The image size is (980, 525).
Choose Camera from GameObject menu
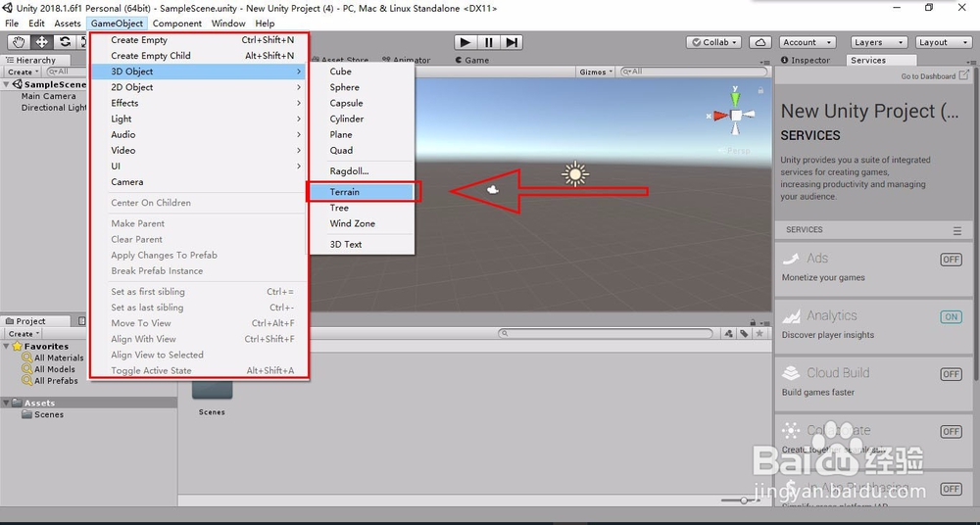coord(199,182)
